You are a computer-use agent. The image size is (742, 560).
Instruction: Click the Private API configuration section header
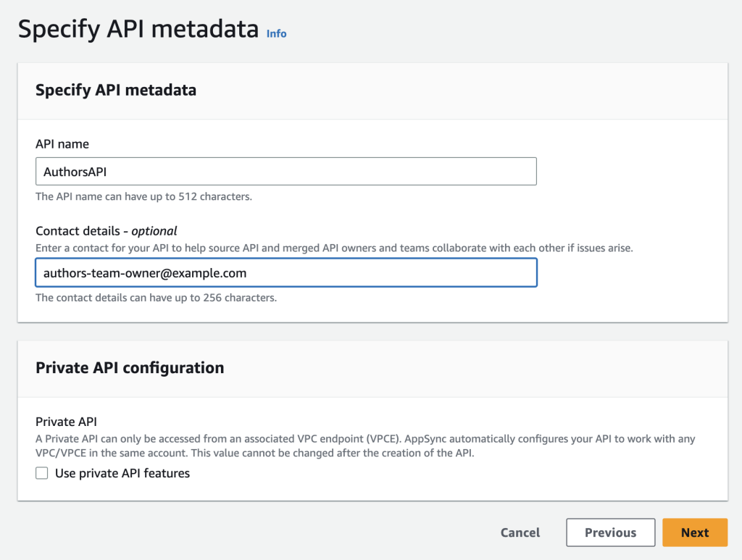tap(128, 367)
